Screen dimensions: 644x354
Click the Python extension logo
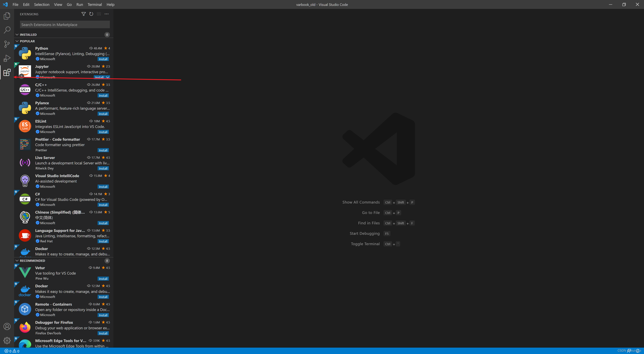click(25, 53)
